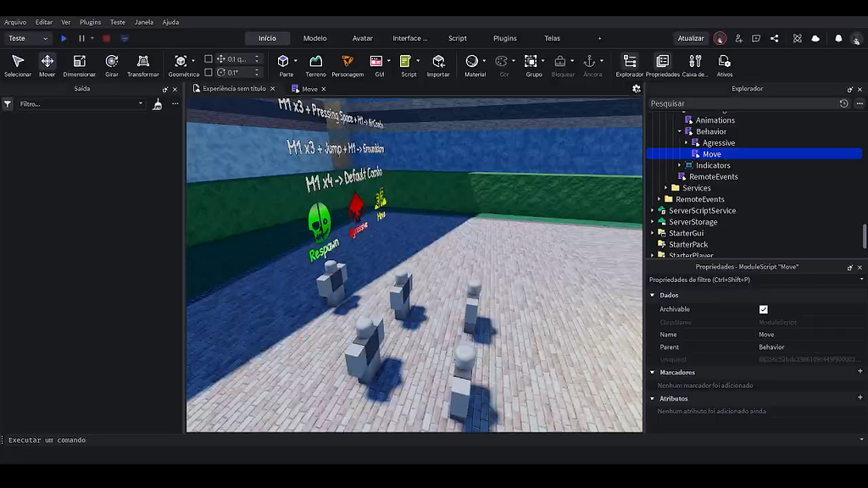This screenshot has width=868, height=488.
Task: Open Explorador search options ellipsis
Action: 860,103
